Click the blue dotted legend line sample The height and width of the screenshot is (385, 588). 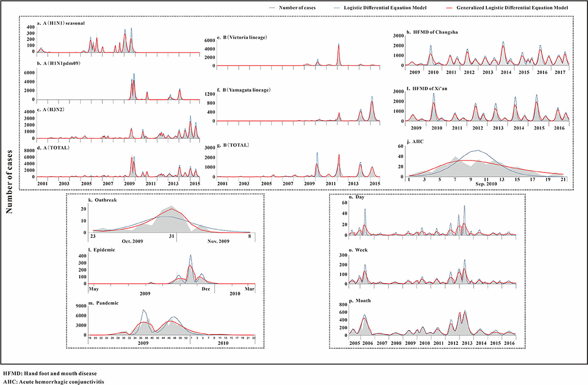(x=336, y=8)
